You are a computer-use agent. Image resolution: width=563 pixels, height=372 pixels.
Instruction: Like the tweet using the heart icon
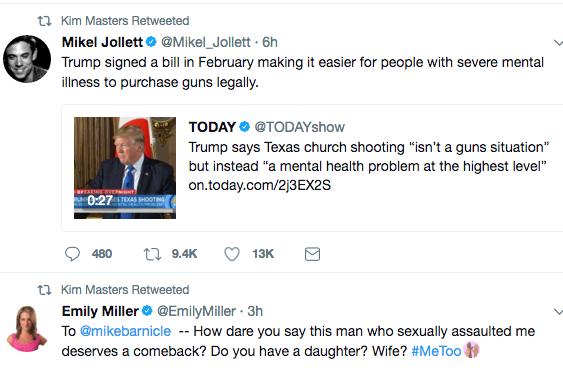(232, 254)
